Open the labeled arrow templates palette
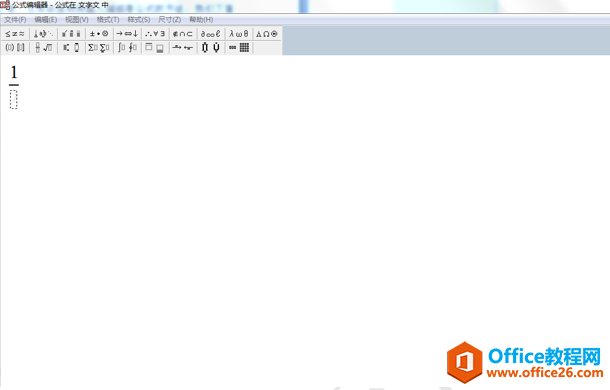 183,47
